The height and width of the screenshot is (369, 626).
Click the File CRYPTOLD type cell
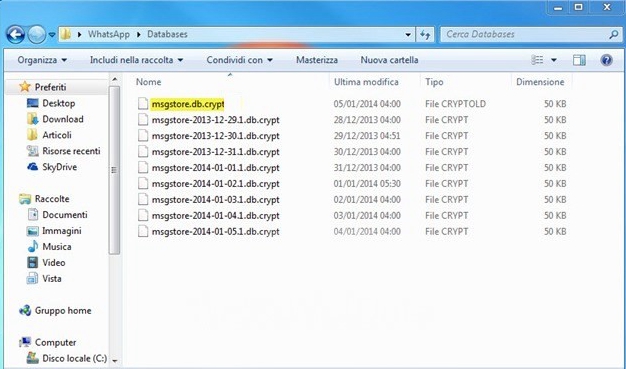[x=455, y=104]
